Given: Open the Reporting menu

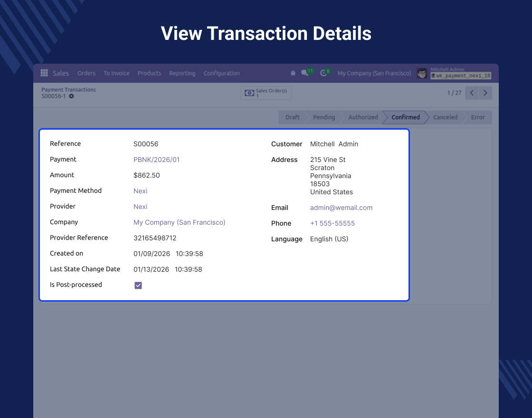Looking at the screenshot, I should pyautogui.click(x=182, y=73).
